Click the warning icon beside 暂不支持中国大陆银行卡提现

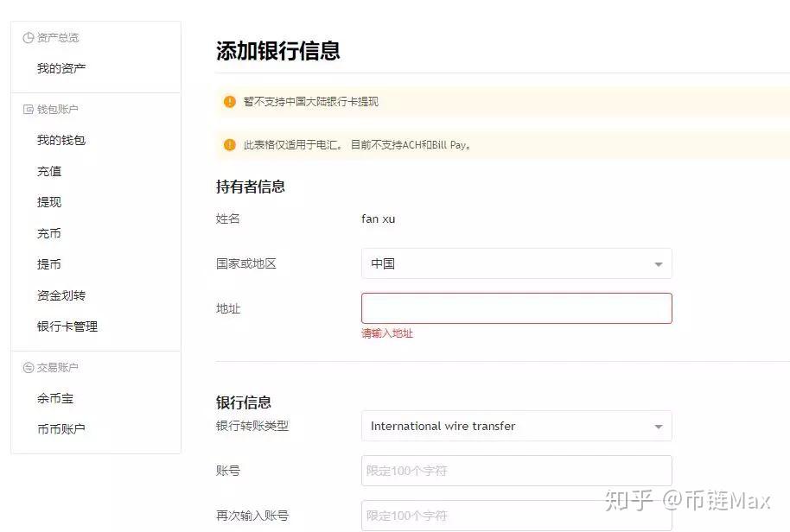point(229,102)
